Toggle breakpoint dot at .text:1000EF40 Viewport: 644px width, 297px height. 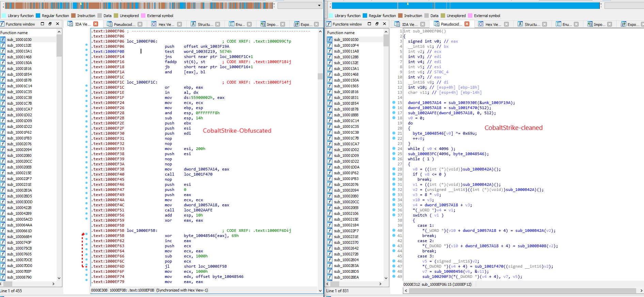click(87, 173)
